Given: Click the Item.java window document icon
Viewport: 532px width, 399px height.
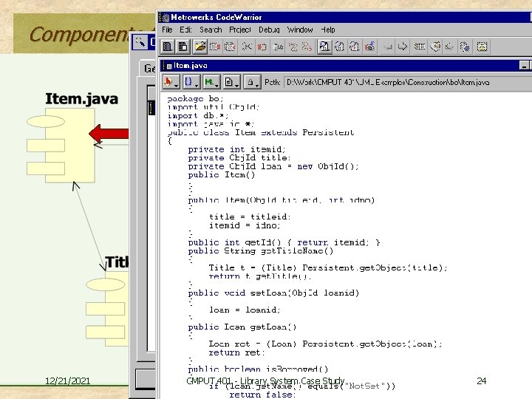Looking at the screenshot, I should point(168,66).
